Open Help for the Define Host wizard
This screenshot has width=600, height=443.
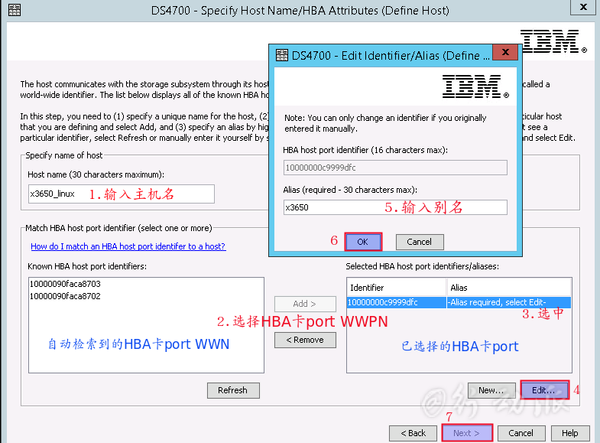point(570,433)
